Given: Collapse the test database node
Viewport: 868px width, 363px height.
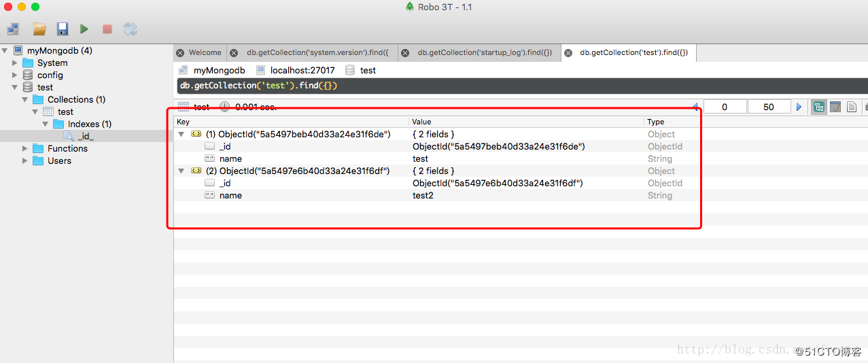Looking at the screenshot, I should [15, 87].
